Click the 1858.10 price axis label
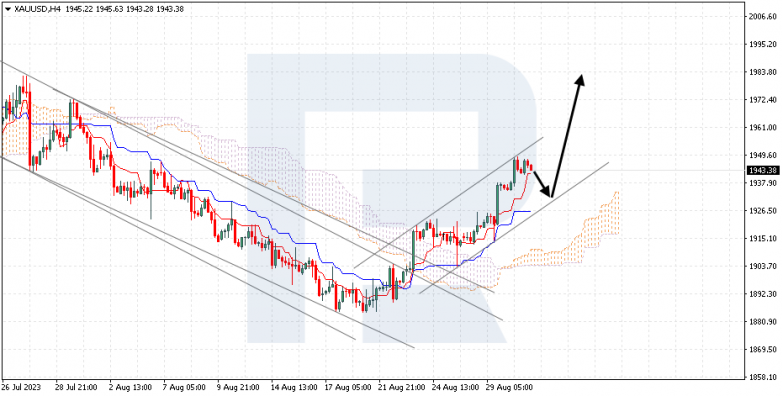Image resolution: width=782 pixels, height=396 pixels. point(763,378)
